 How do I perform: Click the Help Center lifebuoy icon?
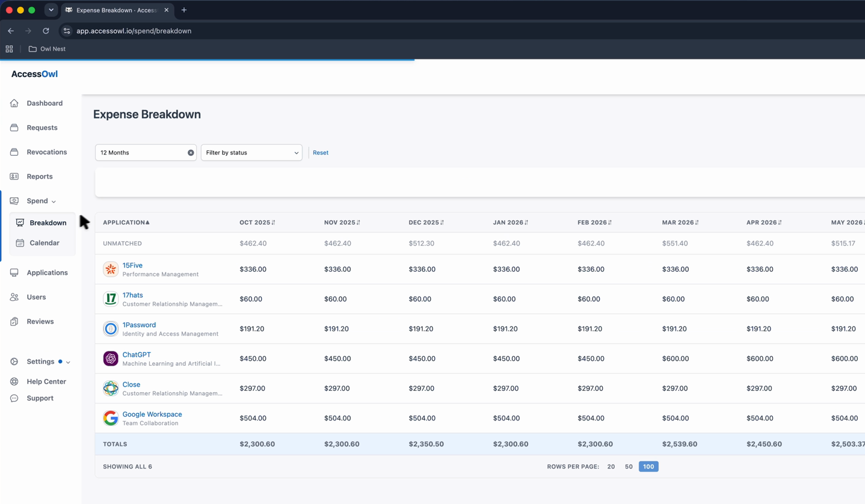click(x=14, y=382)
